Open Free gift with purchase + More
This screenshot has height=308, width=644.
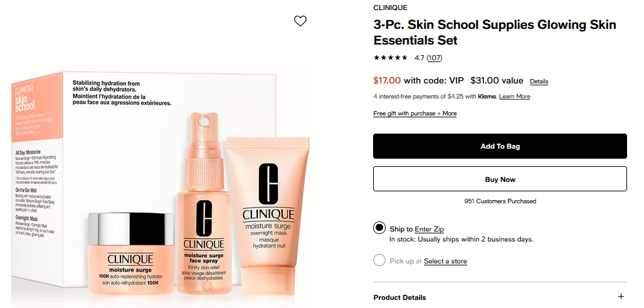click(x=415, y=114)
